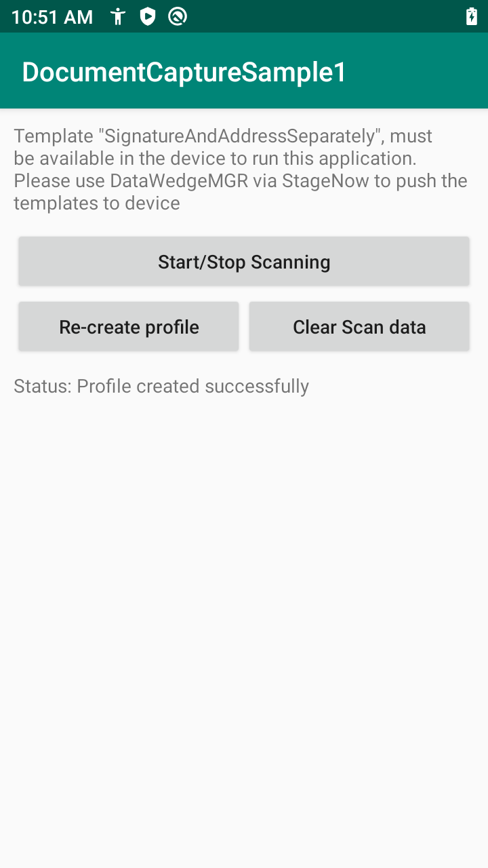Tap the battery charging icon
The height and width of the screenshot is (868, 488).
coord(472,16)
